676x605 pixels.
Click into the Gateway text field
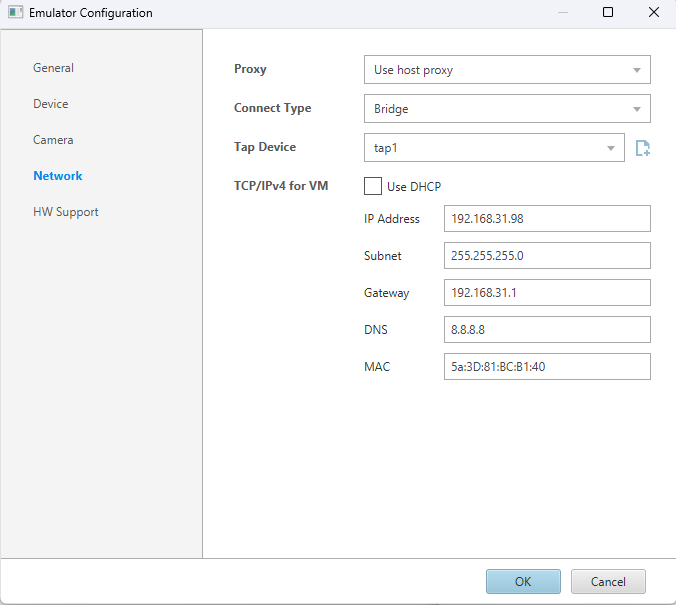pyautogui.click(x=546, y=293)
